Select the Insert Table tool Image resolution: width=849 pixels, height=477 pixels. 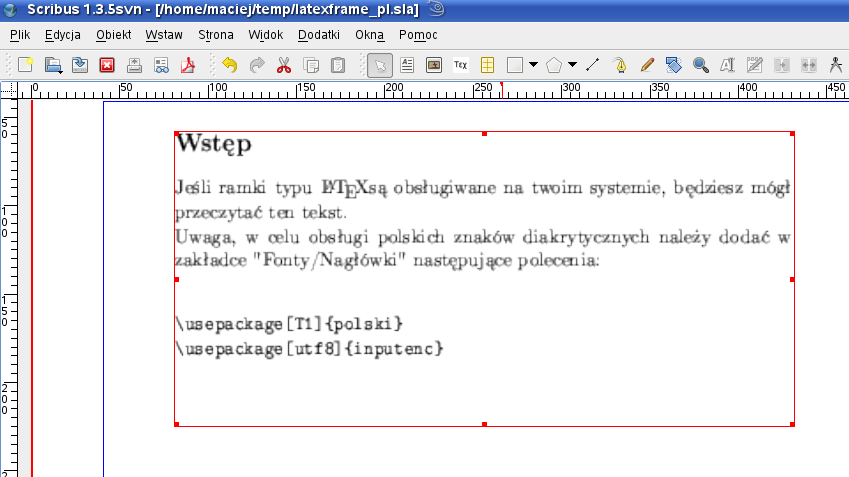click(488, 65)
